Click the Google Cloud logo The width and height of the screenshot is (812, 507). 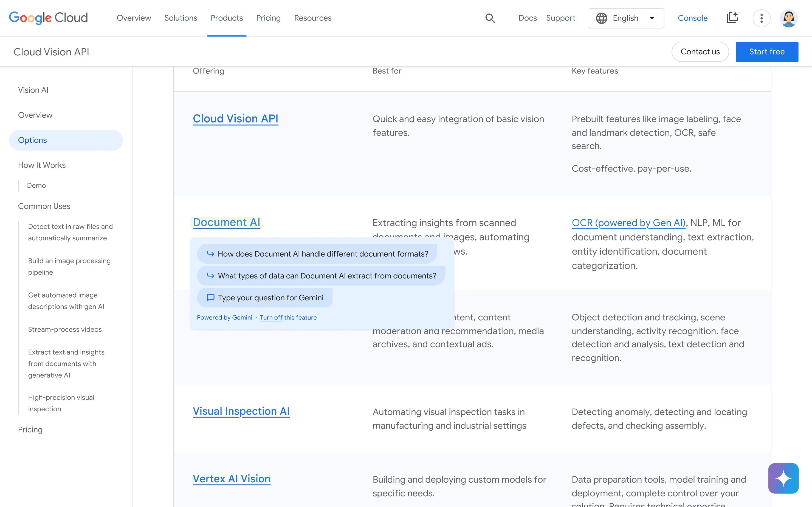click(x=48, y=18)
